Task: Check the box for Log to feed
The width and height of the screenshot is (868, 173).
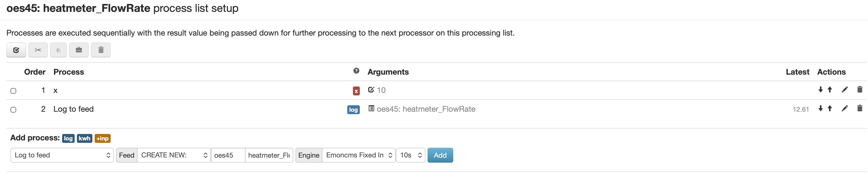Action: click(14, 110)
